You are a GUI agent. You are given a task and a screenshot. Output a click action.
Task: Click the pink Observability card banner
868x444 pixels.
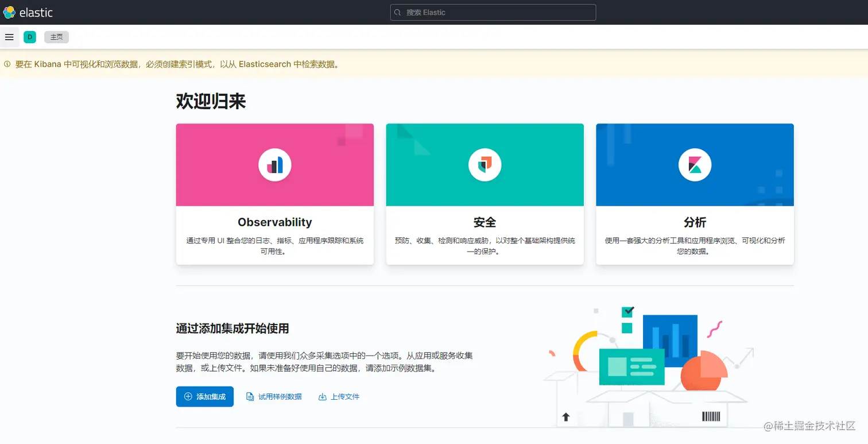(x=275, y=165)
